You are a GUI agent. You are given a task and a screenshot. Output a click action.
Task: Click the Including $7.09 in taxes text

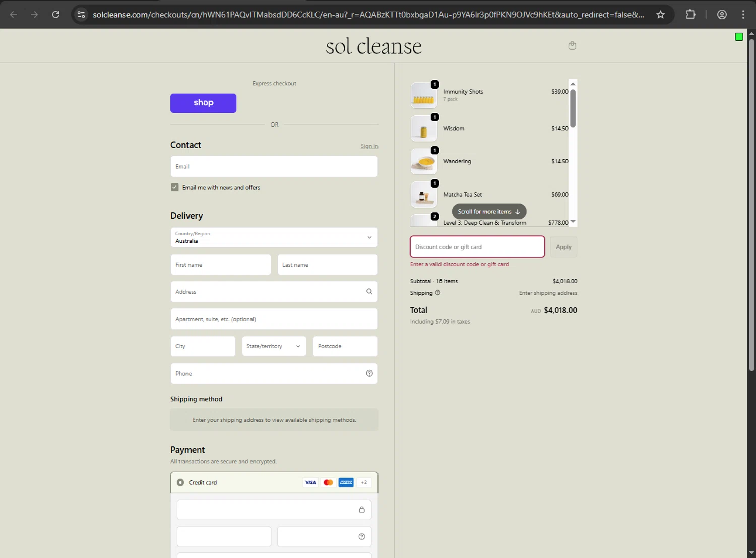[440, 322]
